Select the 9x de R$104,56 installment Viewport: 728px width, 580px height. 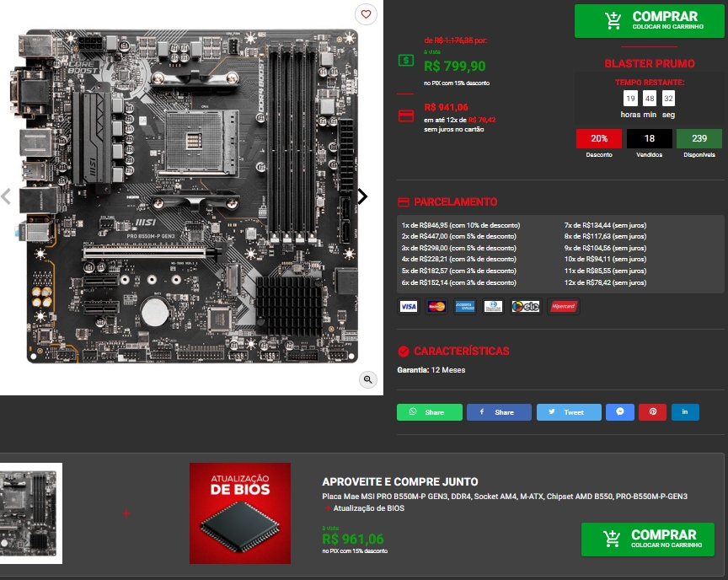coord(605,248)
